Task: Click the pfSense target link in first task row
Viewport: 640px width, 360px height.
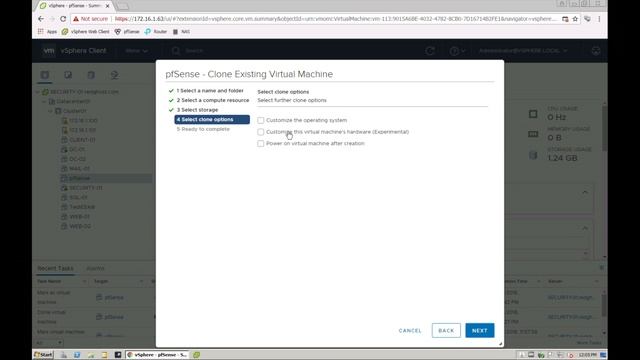Action: (x=114, y=298)
